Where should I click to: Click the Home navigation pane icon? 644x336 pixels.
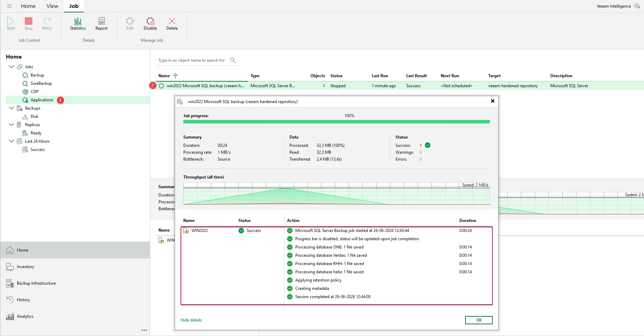pyautogui.click(x=10, y=250)
